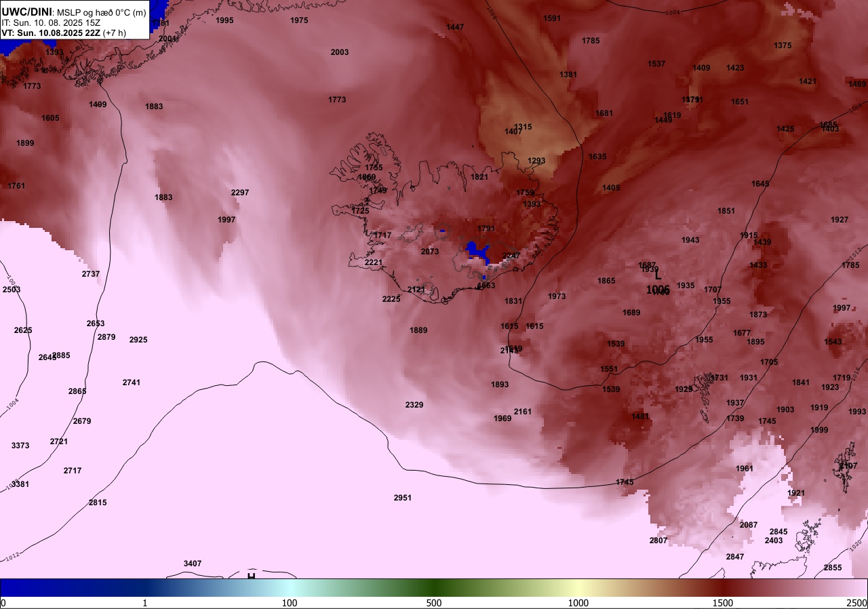The image size is (868, 609).
Task: Click the 1000 label on the color scale
Action: coord(578,603)
